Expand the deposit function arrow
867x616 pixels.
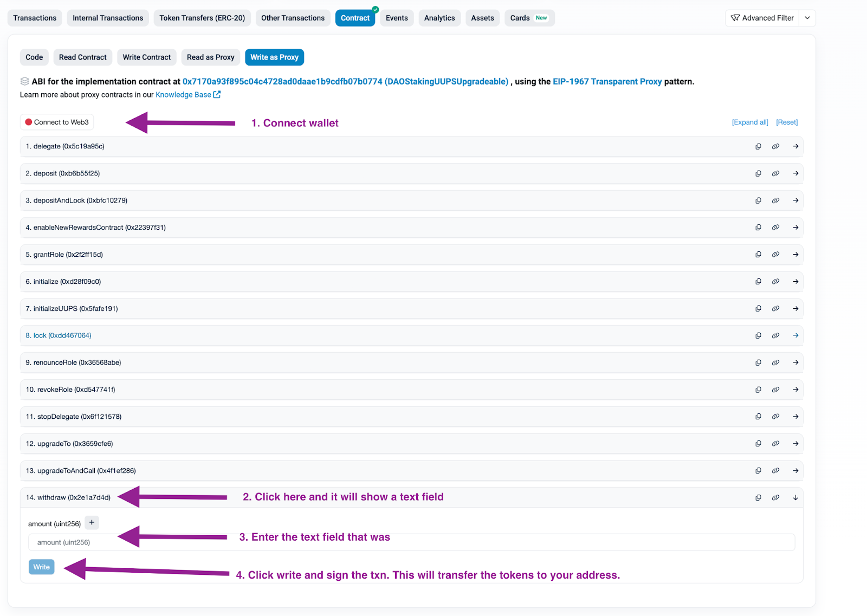pos(795,173)
